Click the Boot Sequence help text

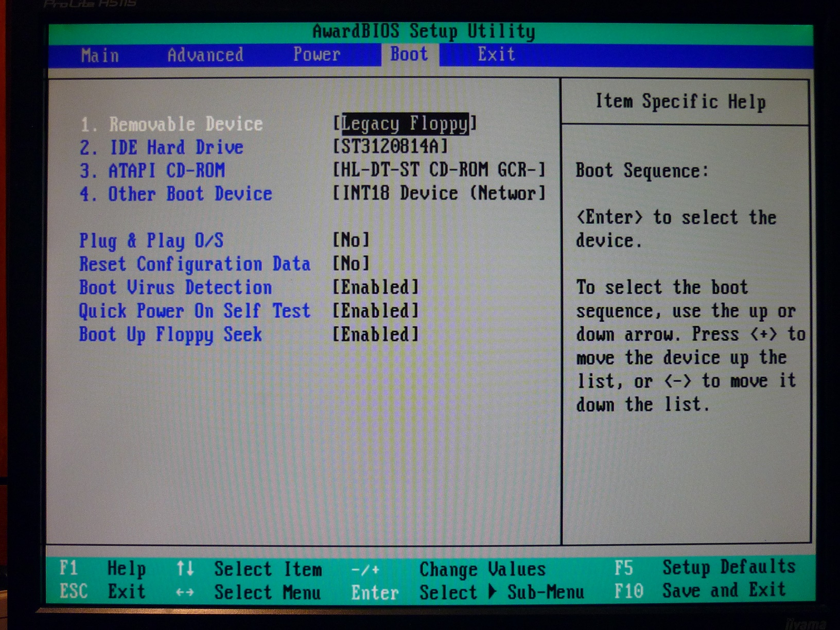tap(642, 171)
